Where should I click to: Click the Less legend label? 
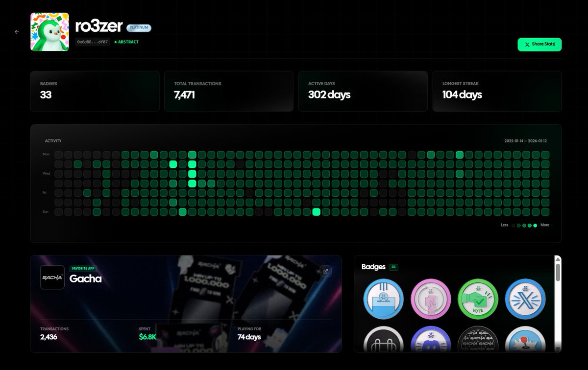pos(505,225)
